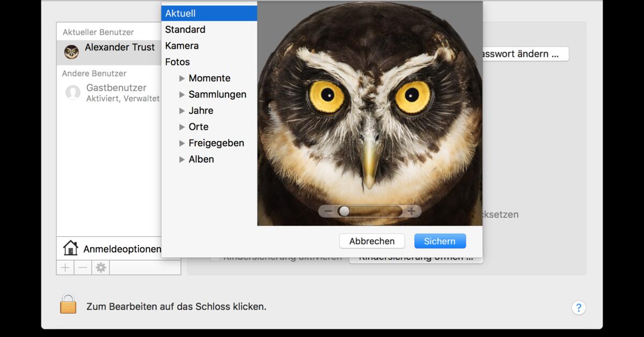Click the lock icon to allow editing
This screenshot has height=337, width=644.
[68, 307]
